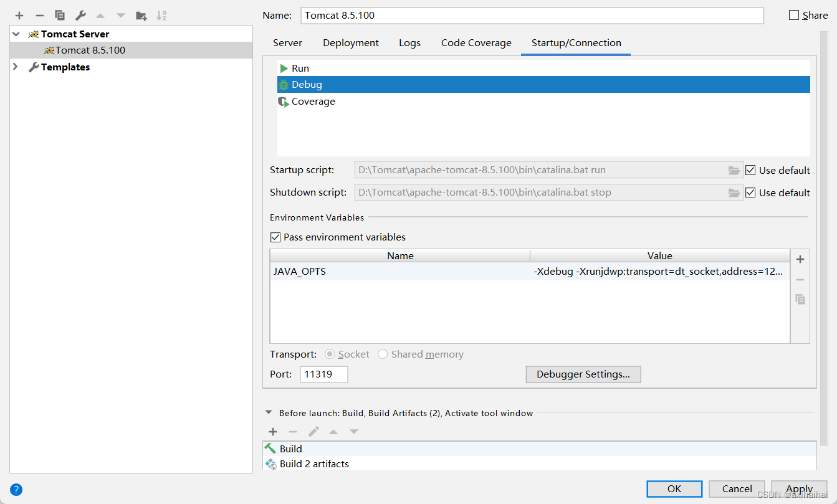837x504 pixels.
Task: Switch to the Deployment tab
Action: (351, 43)
